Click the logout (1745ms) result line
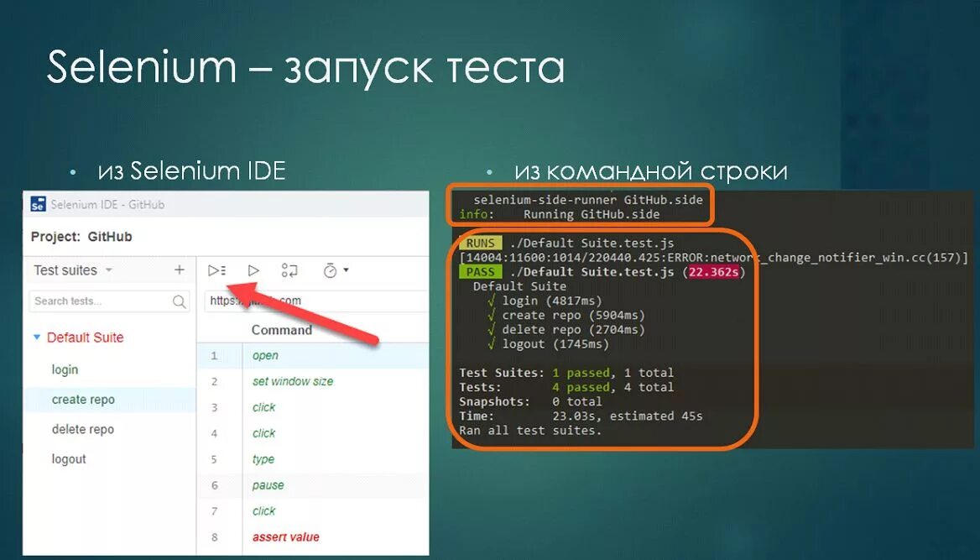980x560 pixels. pos(548,344)
